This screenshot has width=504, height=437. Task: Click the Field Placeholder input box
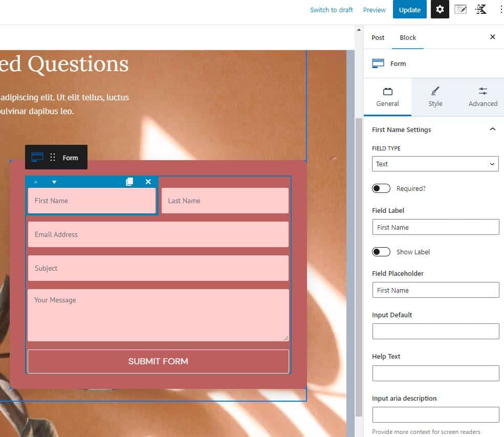tap(435, 290)
